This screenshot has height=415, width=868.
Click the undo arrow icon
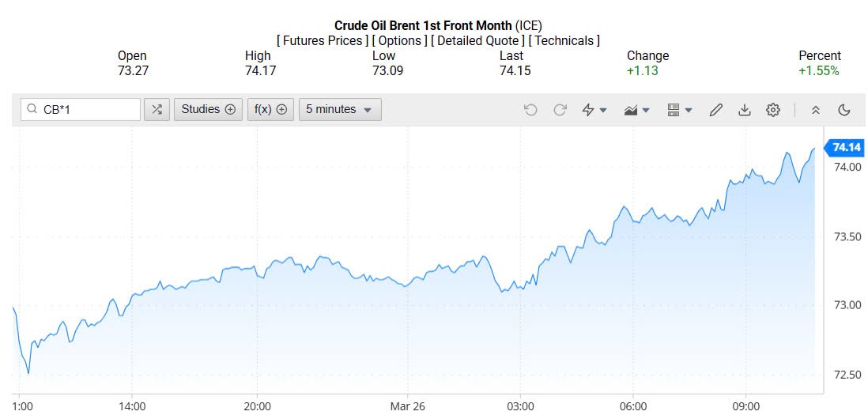tap(530, 110)
